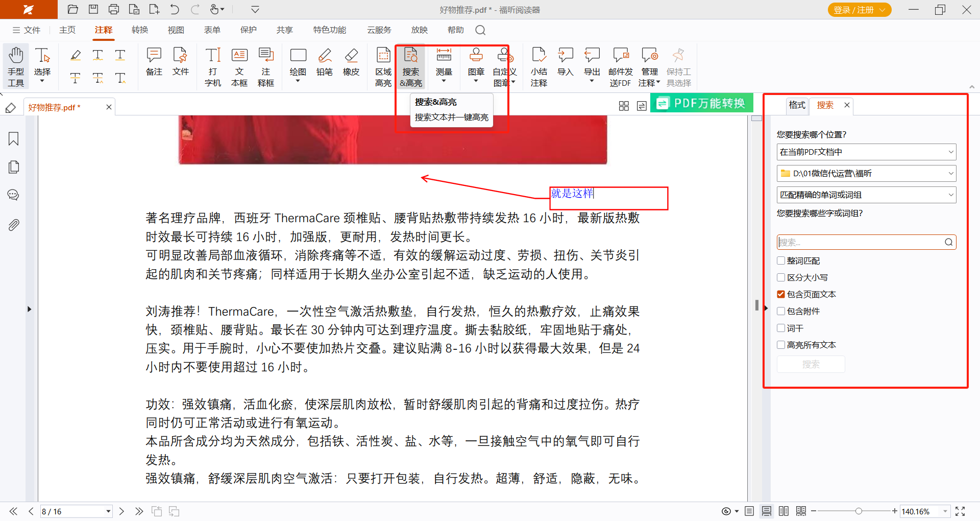Click 邮件发送FDF icon
Screen dimensions: 980x521
coord(621,66)
